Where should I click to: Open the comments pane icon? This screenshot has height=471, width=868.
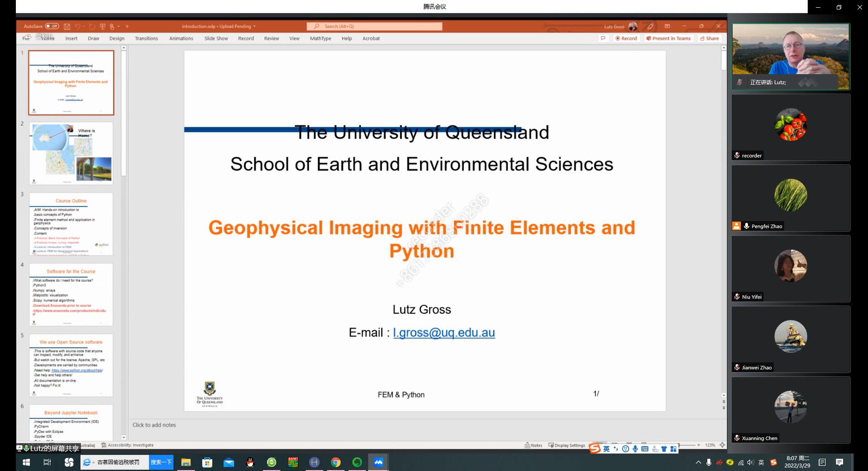603,38
